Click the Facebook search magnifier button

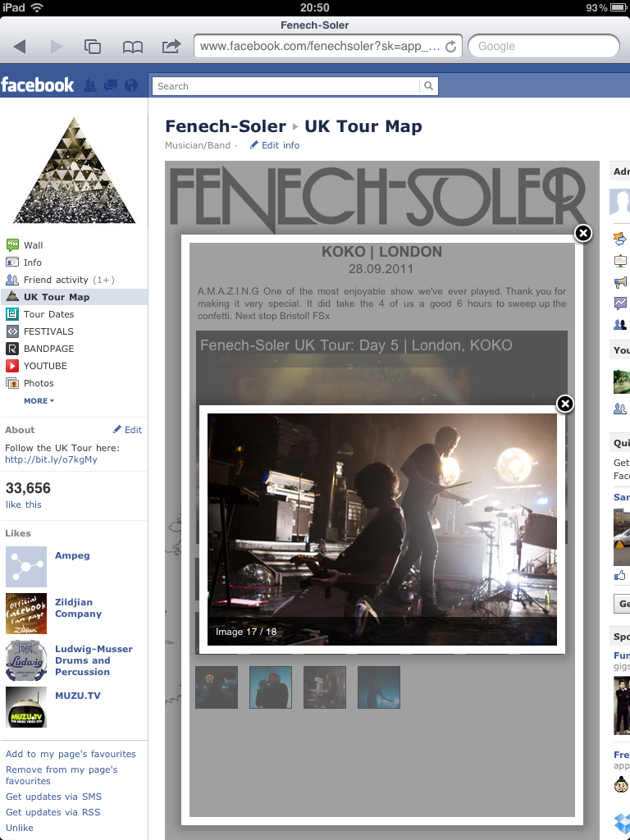(x=428, y=85)
